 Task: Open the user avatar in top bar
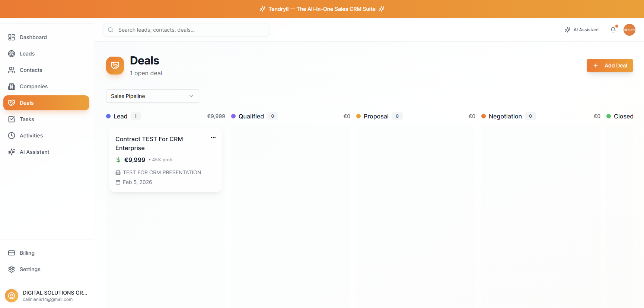click(629, 30)
